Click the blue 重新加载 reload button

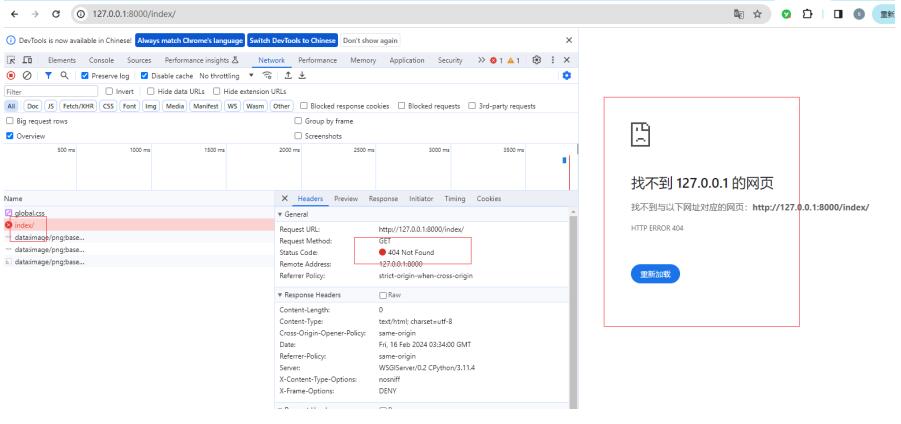[x=655, y=274]
